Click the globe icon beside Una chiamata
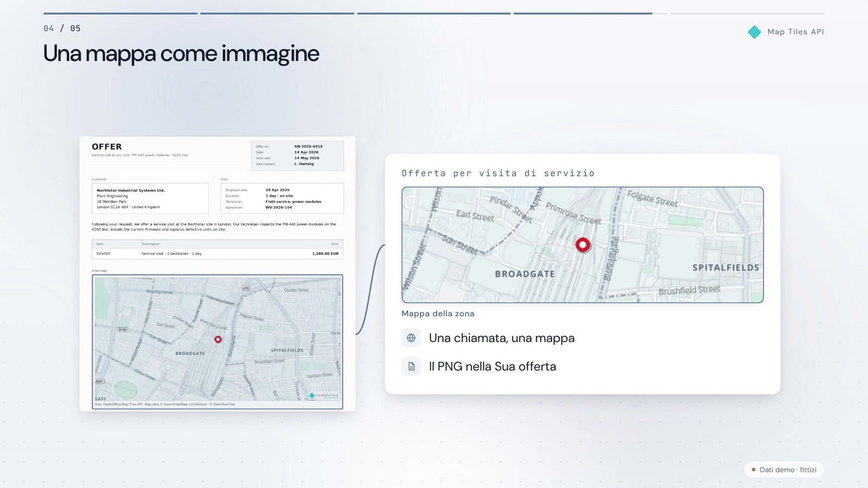The height and width of the screenshot is (488, 868). pyautogui.click(x=411, y=338)
